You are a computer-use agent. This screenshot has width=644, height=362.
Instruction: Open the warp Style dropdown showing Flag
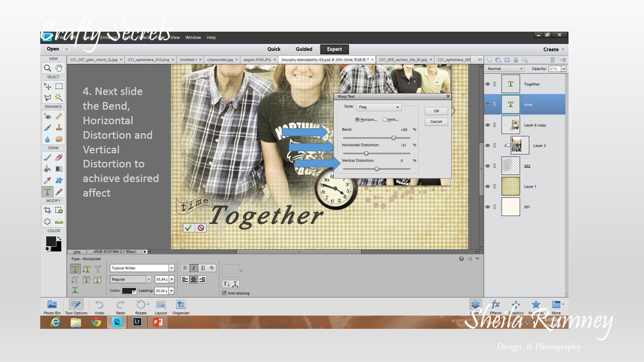[378, 107]
